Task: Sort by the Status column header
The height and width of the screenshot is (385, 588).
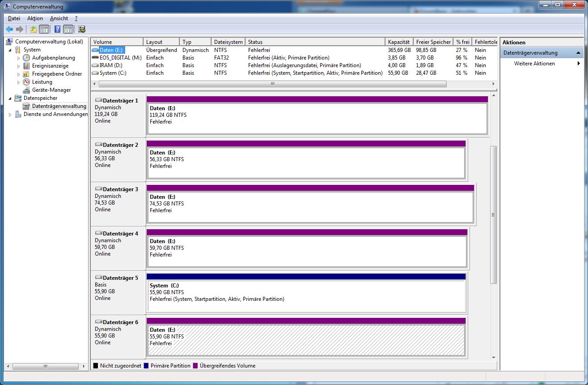Action: pyautogui.click(x=315, y=42)
